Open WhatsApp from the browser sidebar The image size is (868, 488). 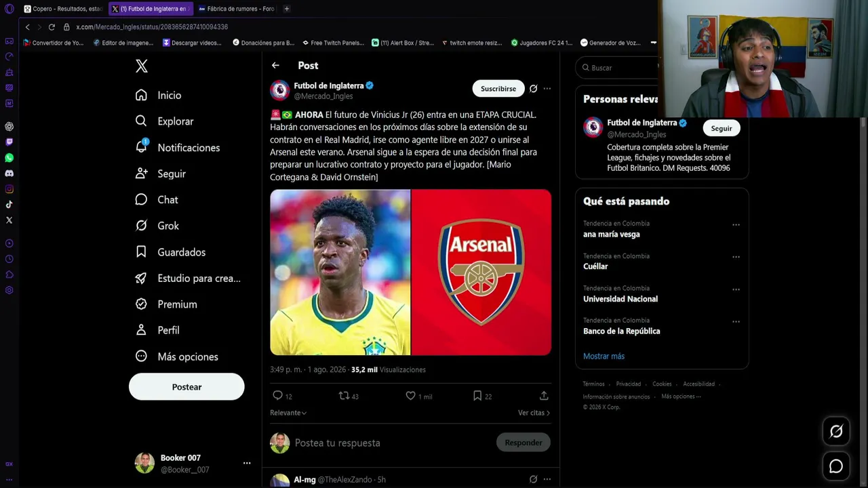[x=9, y=158]
